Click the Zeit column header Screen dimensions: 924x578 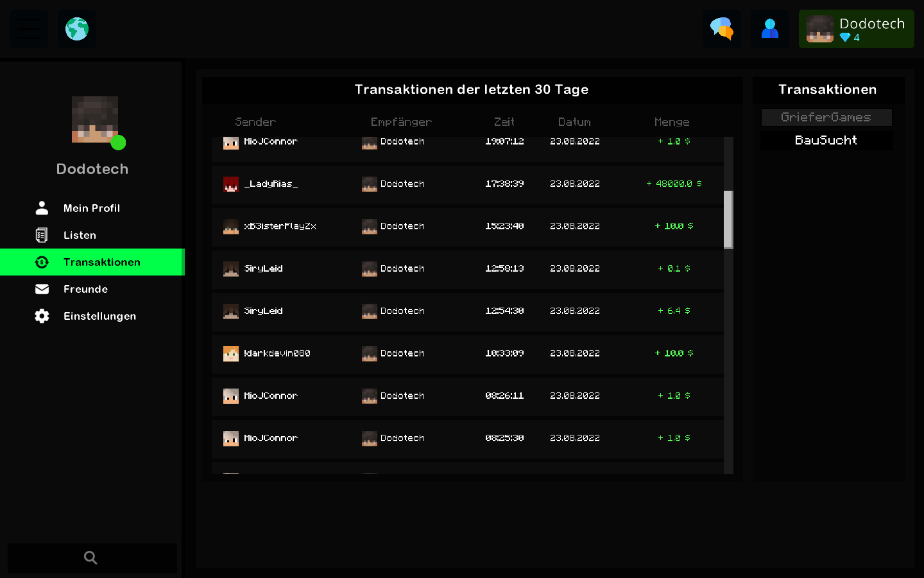tap(504, 122)
